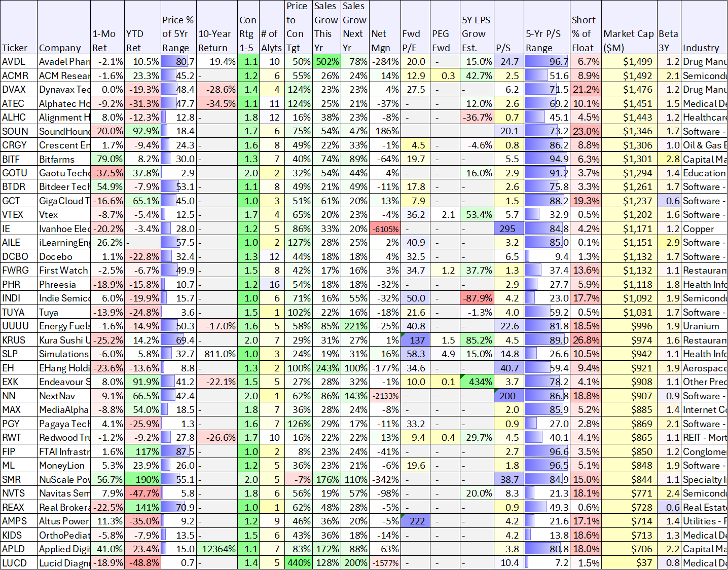Click the DVAX ticker cell
Screen dimensions: 728x570
19,90
